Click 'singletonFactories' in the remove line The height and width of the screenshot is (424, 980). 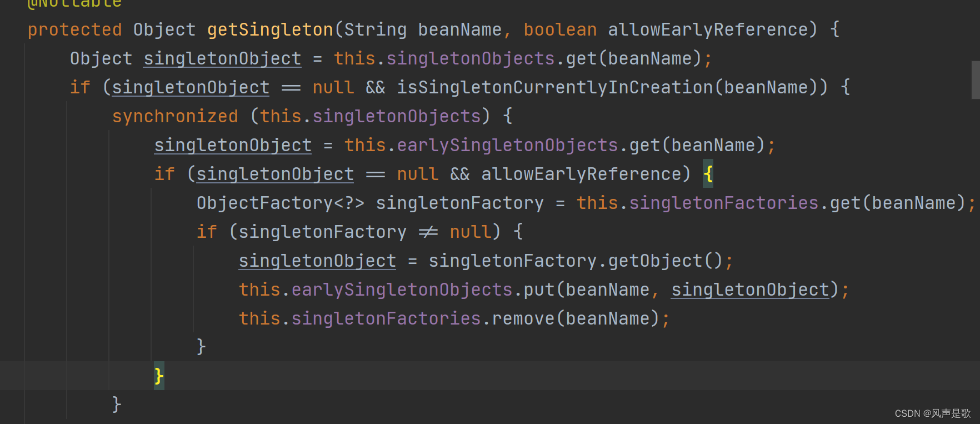pyautogui.click(x=386, y=318)
